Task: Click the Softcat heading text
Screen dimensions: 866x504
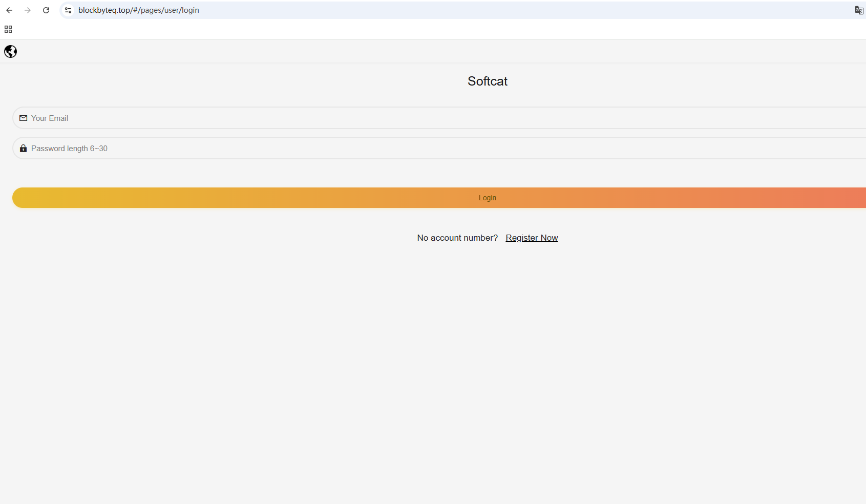Action: [x=488, y=81]
